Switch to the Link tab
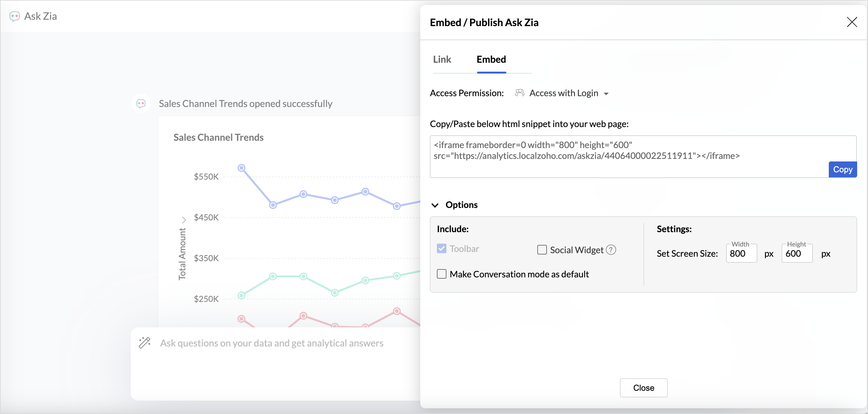Viewport: 868px width, 414px height. (442, 60)
